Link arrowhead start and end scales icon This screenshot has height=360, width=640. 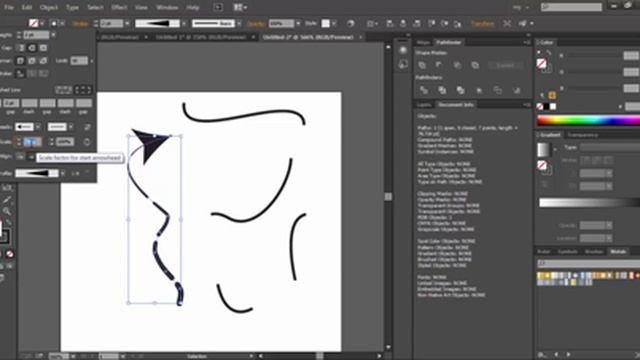[x=87, y=142]
